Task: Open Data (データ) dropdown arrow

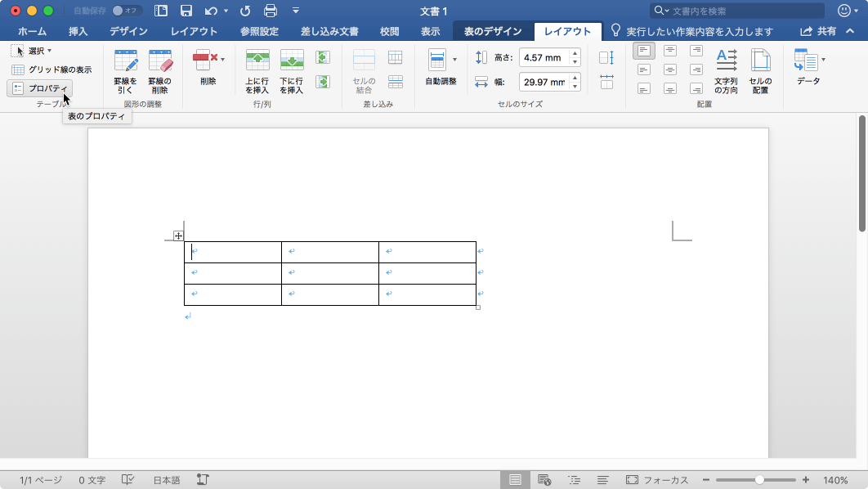Action: (x=823, y=59)
